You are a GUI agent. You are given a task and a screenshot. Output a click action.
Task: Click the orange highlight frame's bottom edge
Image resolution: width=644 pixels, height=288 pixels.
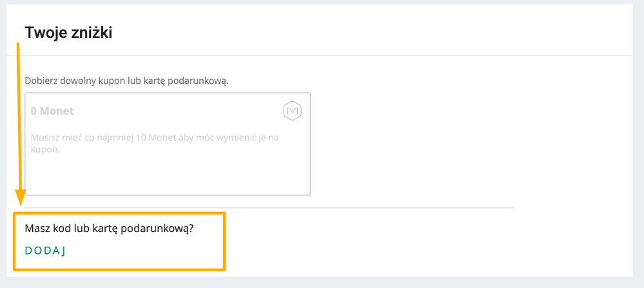click(x=119, y=269)
